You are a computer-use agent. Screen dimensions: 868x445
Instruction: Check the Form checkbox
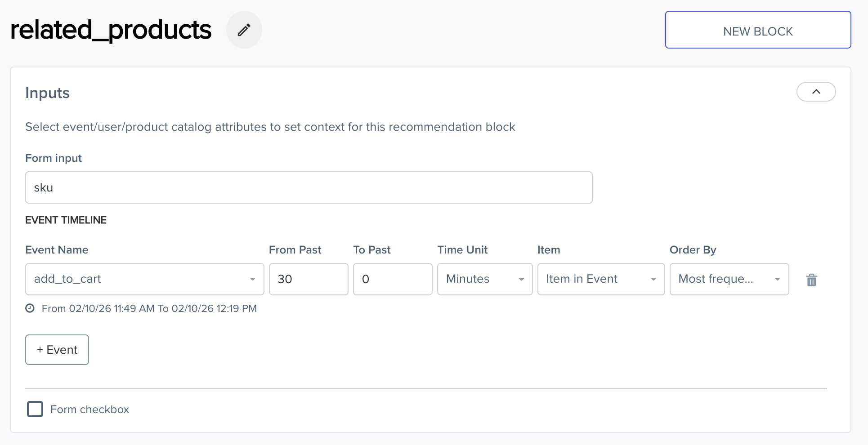coord(35,409)
